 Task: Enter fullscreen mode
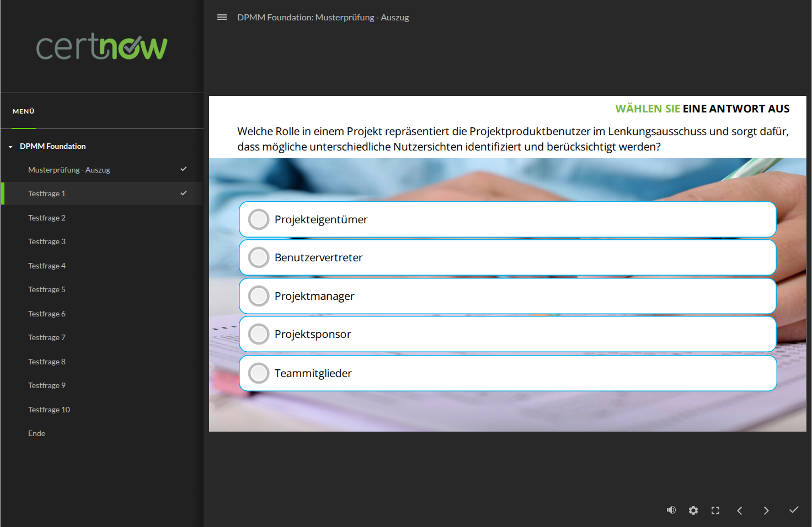coord(715,510)
